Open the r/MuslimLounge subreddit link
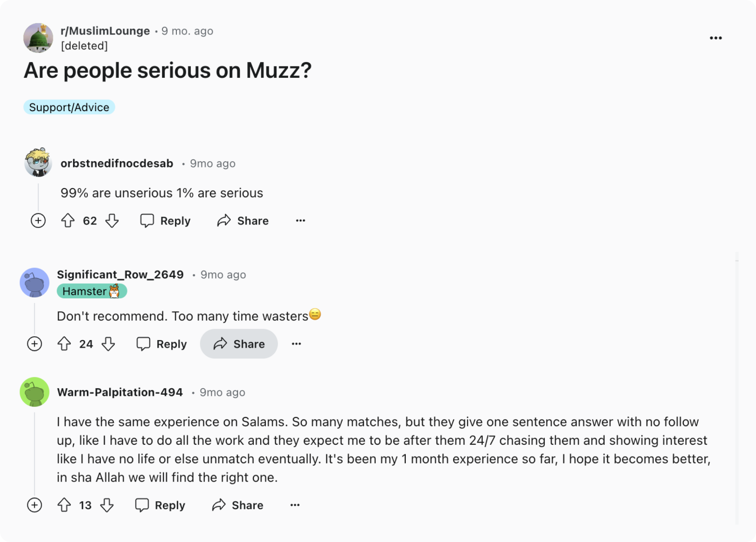756x542 pixels. pyautogui.click(x=105, y=31)
